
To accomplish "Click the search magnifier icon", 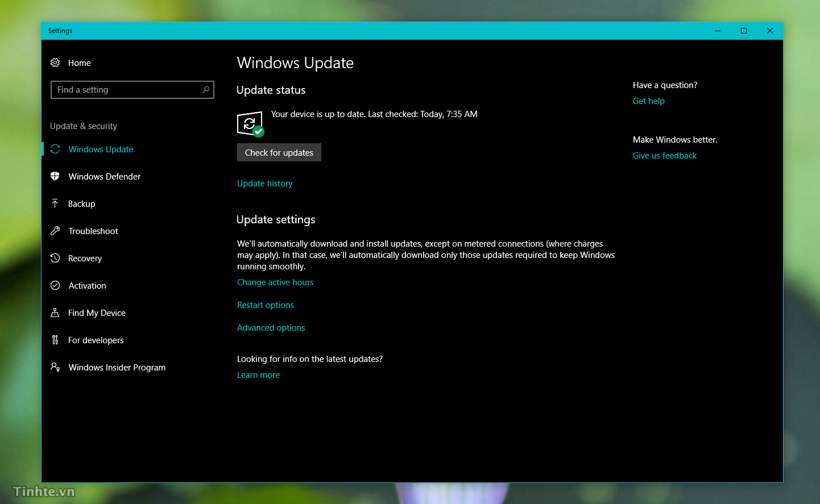I will tap(206, 90).
